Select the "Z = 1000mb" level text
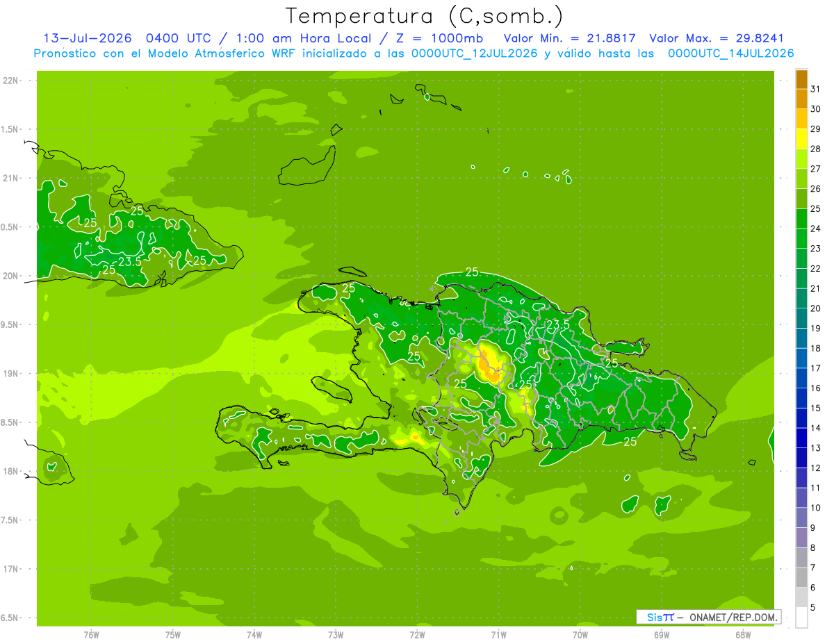The image size is (834, 644). pos(439,38)
